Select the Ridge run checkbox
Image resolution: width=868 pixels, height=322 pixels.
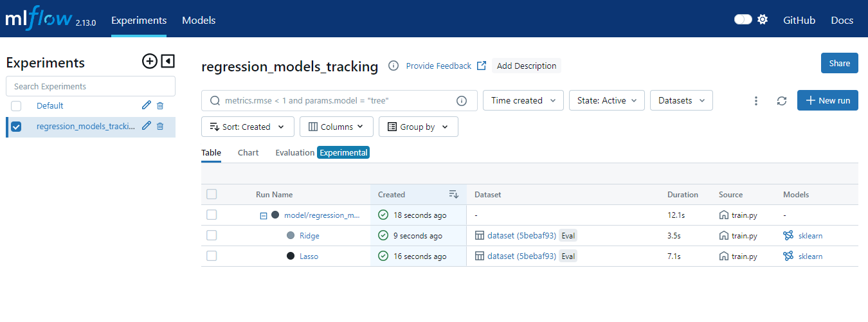[x=212, y=235]
